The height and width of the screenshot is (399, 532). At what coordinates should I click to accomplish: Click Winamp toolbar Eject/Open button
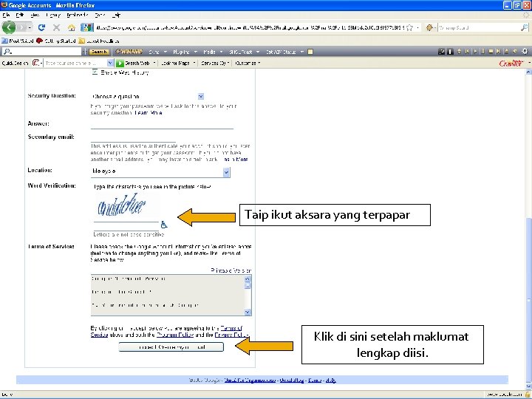click(x=506, y=52)
